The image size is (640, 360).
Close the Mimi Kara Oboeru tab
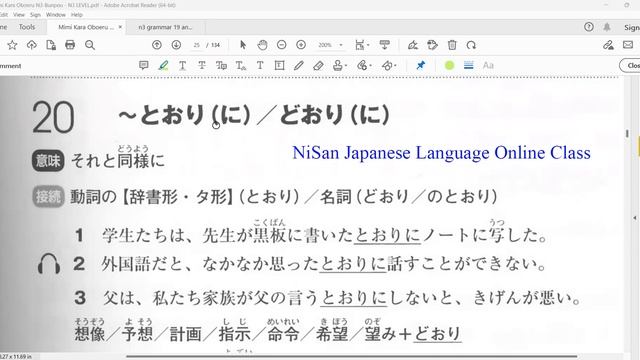coord(120,27)
